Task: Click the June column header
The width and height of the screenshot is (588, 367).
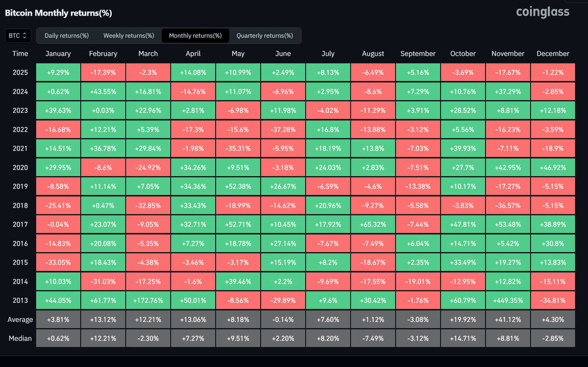Action: pyautogui.click(x=283, y=53)
